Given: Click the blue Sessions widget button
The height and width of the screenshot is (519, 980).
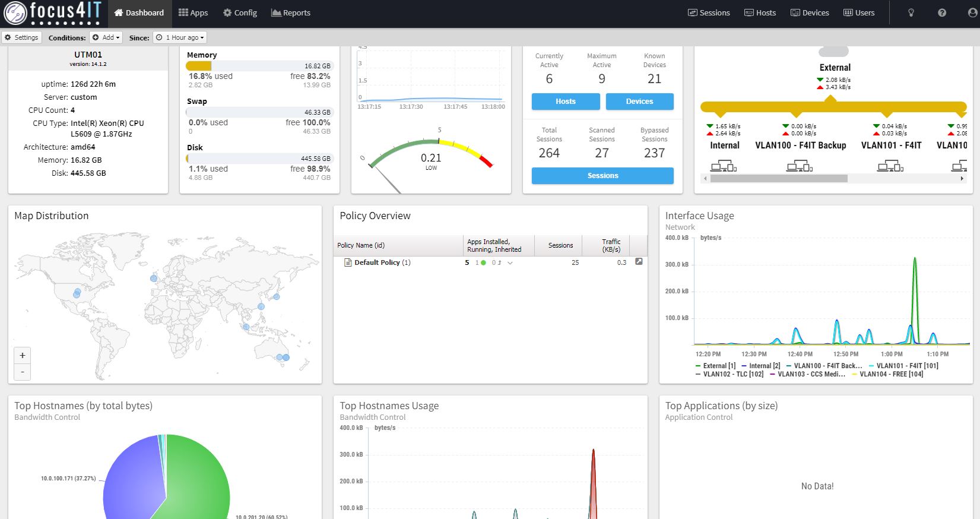Looking at the screenshot, I should tap(602, 176).
